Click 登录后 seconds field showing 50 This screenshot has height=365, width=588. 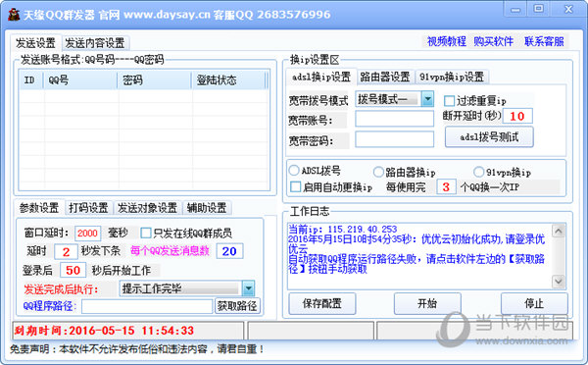pyautogui.click(x=73, y=271)
